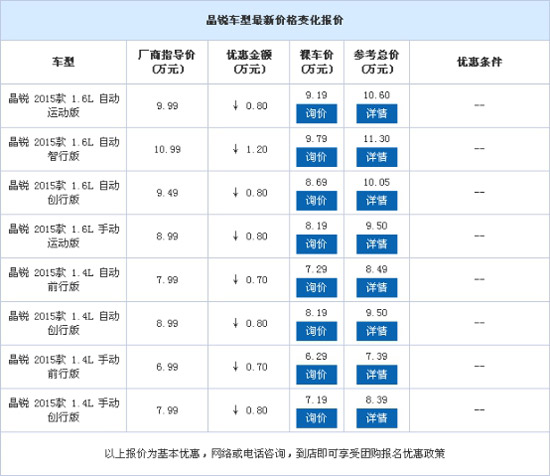The height and width of the screenshot is (476, 550).
Task: Click 询价 for 1.4L 手动 创行版
Action: (x=316, y=418)
